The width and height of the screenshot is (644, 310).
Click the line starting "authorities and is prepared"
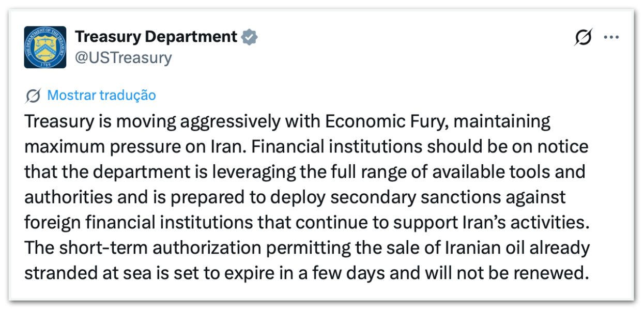295,197
